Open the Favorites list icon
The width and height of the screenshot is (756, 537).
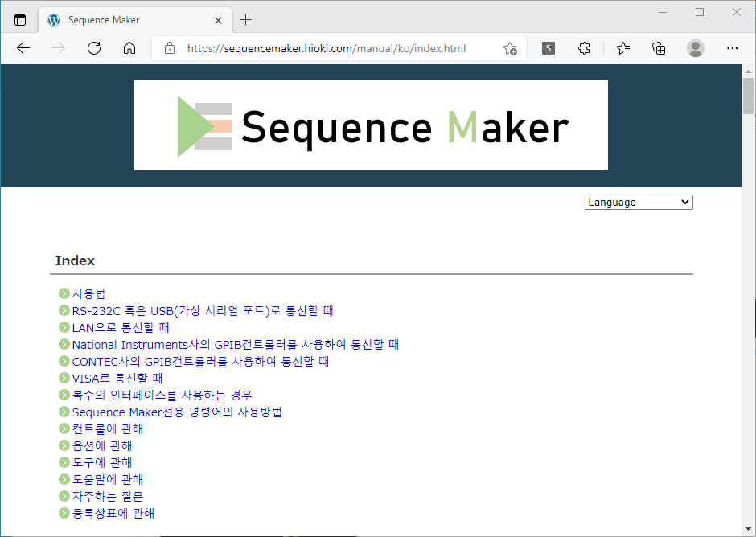pyautogui.click(x=623, y=48)
